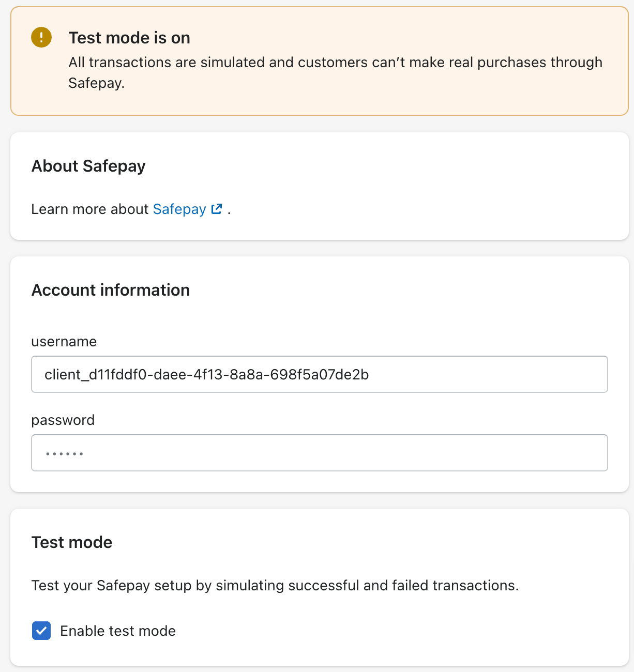Click the Learn more about text
634x672 pixels.
tap(90, 209)
